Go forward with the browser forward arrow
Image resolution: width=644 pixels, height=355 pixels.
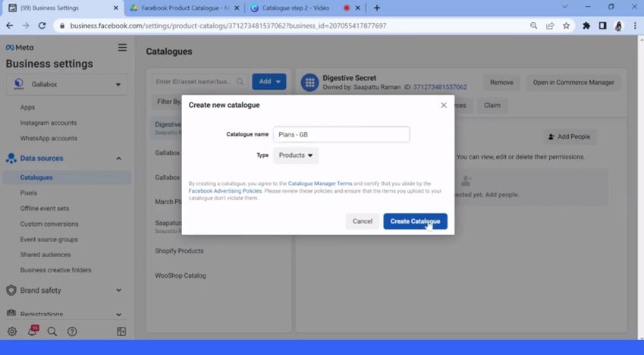point(26,26)
